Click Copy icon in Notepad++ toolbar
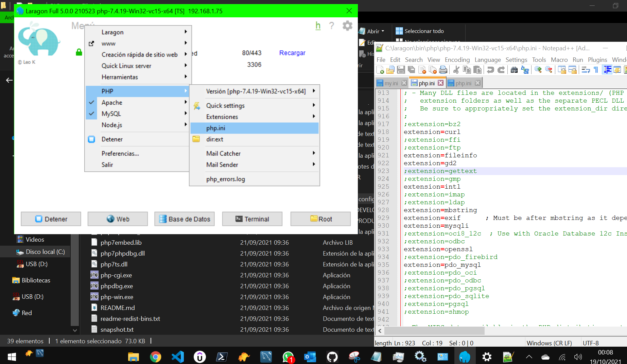This screenshot has height=364, width=627. pyautogui.click(x=467, y=70)
